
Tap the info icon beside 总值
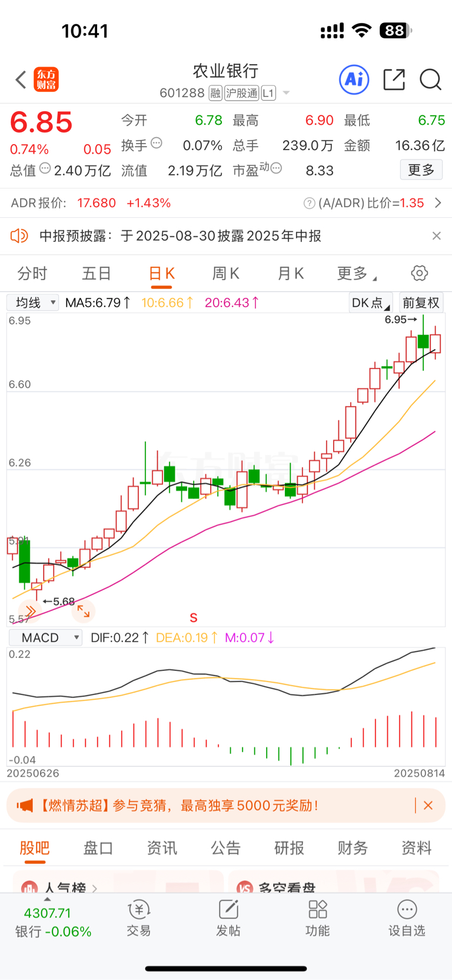coord(45,168)
